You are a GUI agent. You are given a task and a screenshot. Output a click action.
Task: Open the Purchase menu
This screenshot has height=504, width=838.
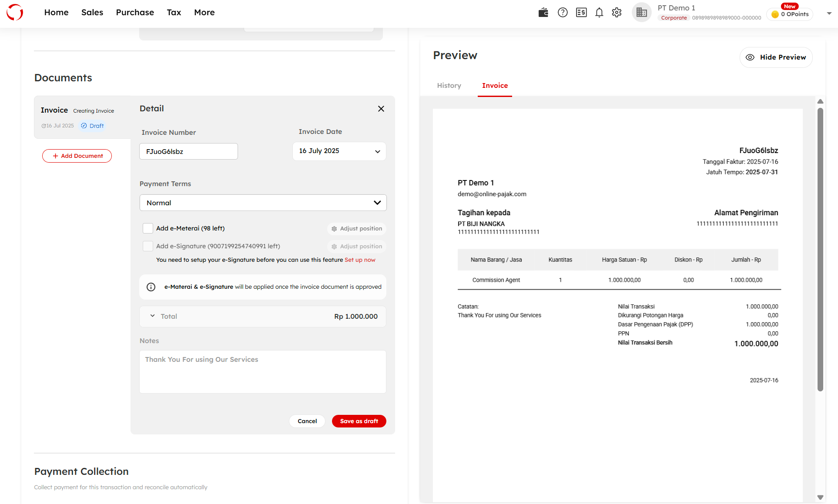tap(135, 13)
